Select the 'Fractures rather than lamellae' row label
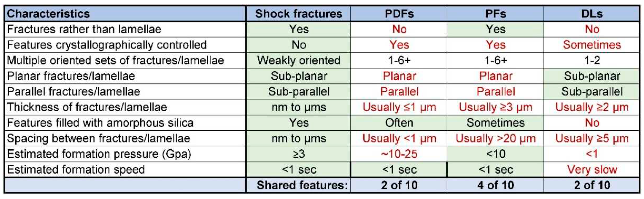Image resolution: width=644 pixels, height=199 pixels. coord(84,29)
